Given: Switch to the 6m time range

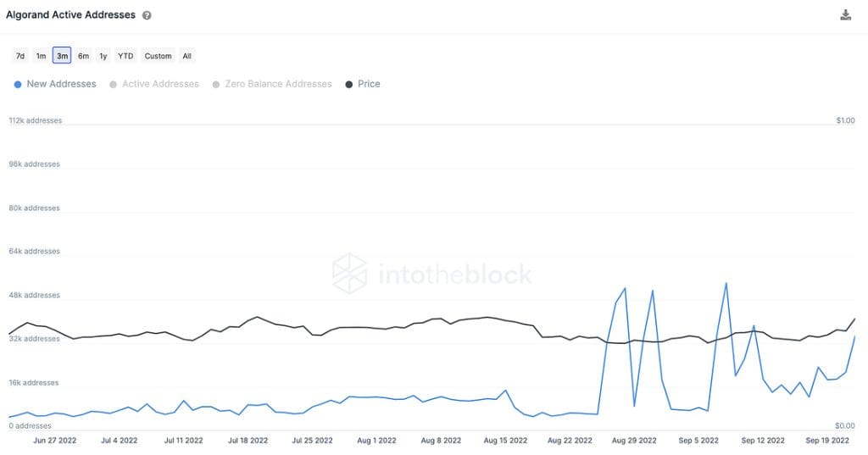Looking at the screenshot, I should pos(83,56).
